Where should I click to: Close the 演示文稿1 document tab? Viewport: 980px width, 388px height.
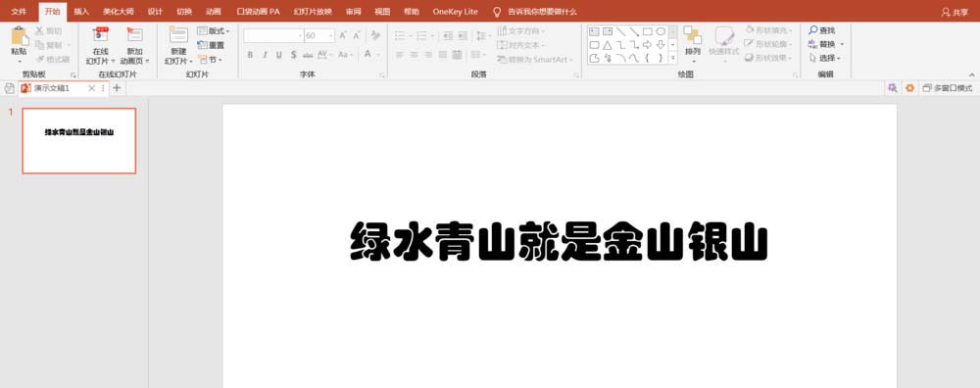(92, 88)
